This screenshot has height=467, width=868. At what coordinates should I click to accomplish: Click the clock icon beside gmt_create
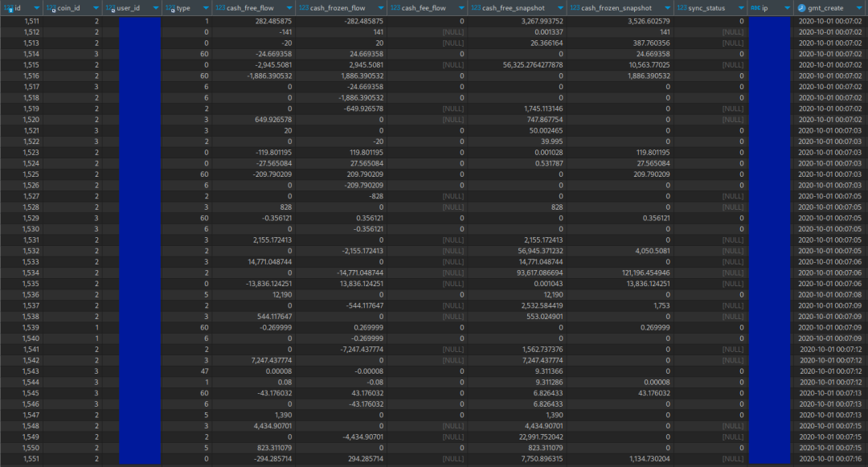tap(801, 8)
